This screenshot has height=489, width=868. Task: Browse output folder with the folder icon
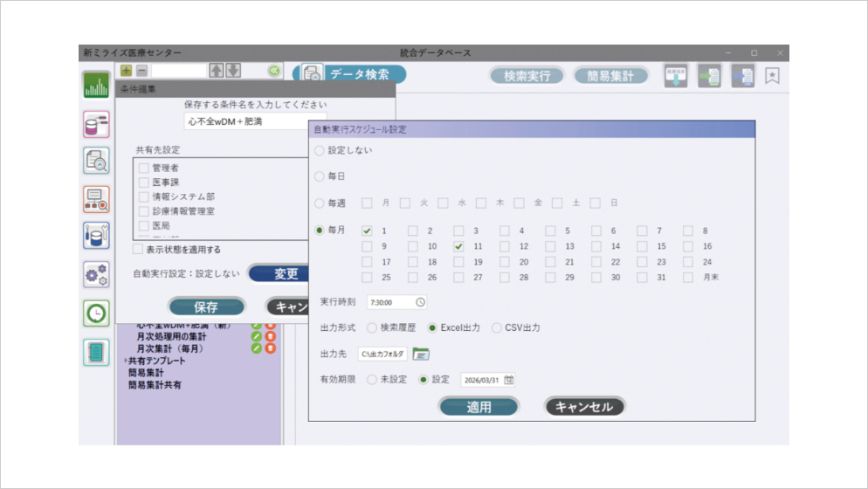coord(422,354)
